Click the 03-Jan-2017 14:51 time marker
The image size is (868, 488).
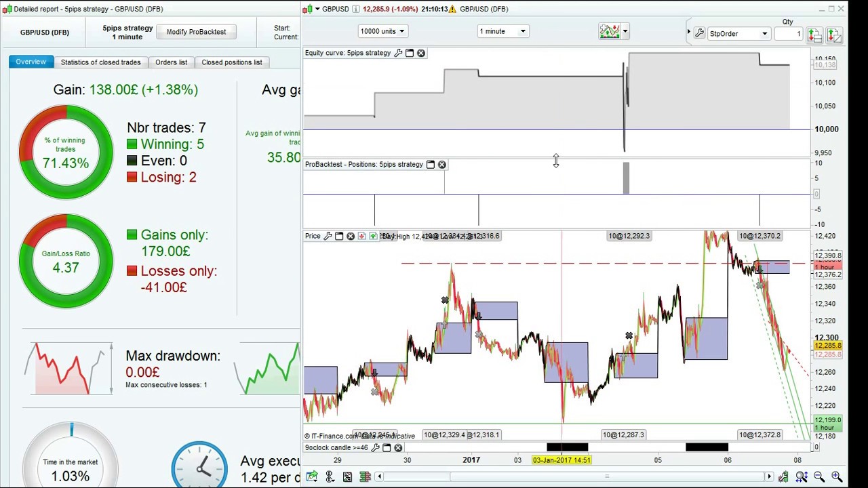coord(561,460)
